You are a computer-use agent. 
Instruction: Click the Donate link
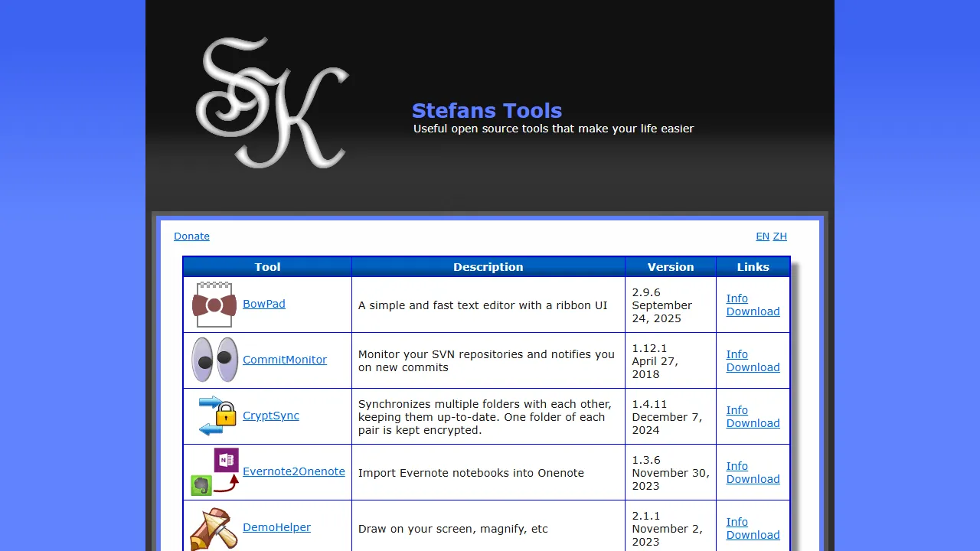(x=191, y=236)
